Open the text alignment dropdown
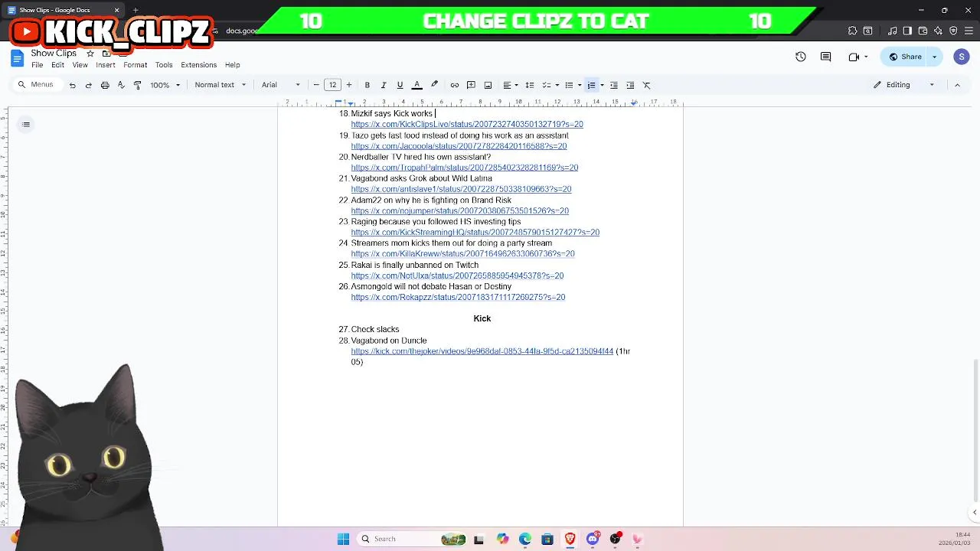Screen dimensions: 980x551 (511, 85)
